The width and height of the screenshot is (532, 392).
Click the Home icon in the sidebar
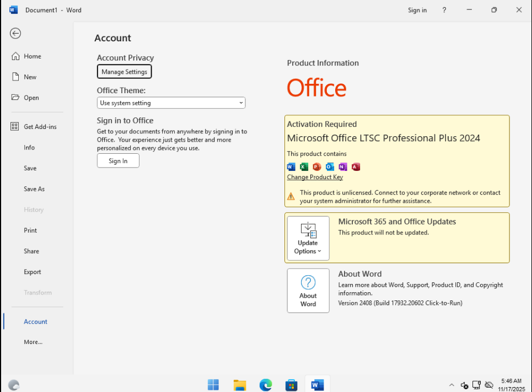tap(15, 56)
